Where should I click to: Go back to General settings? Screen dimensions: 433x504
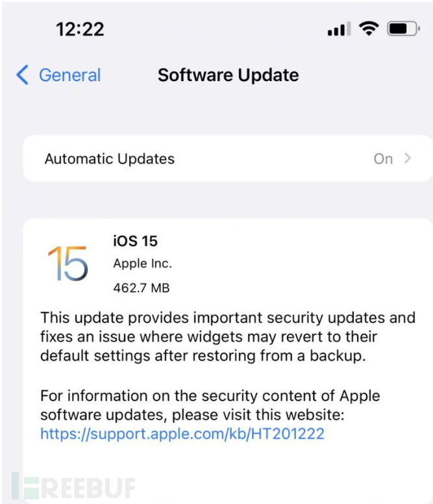pyautogui.click(x=58, y=75)
